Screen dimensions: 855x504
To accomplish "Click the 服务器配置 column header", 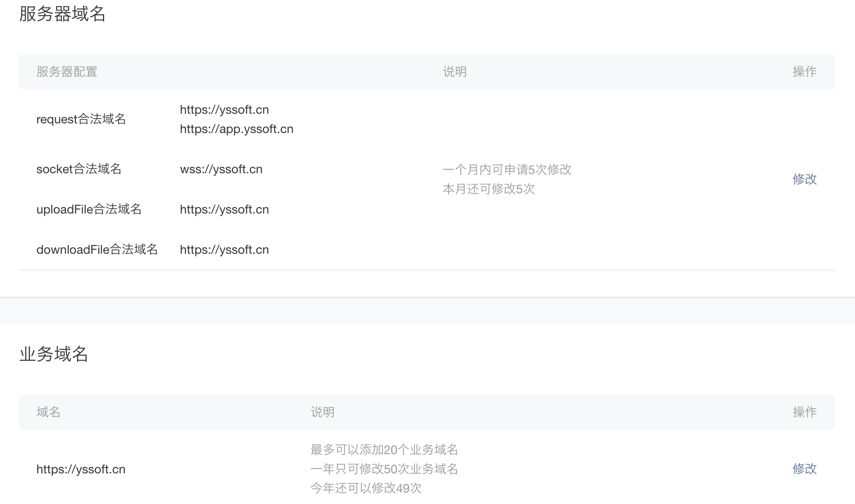I will pos(67,71).
